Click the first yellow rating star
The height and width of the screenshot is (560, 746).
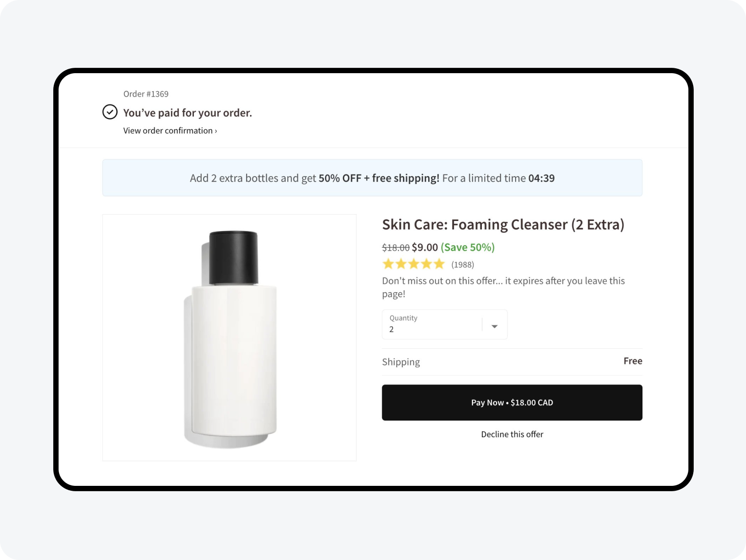point(388,264)
